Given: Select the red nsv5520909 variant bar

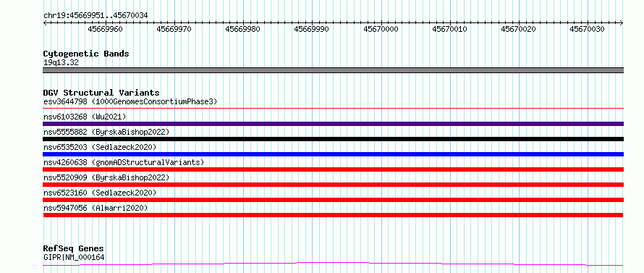Looking at the screenshot, I should point(333,185).
